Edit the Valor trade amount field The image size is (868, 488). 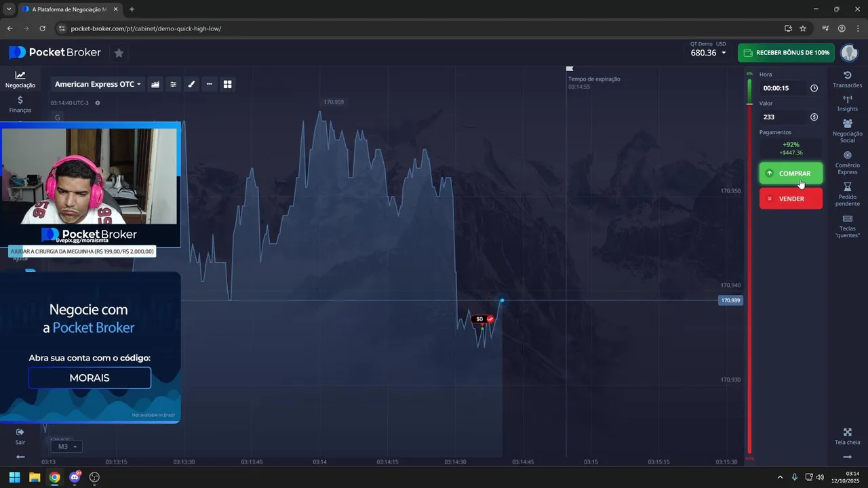tap(785, 117)
